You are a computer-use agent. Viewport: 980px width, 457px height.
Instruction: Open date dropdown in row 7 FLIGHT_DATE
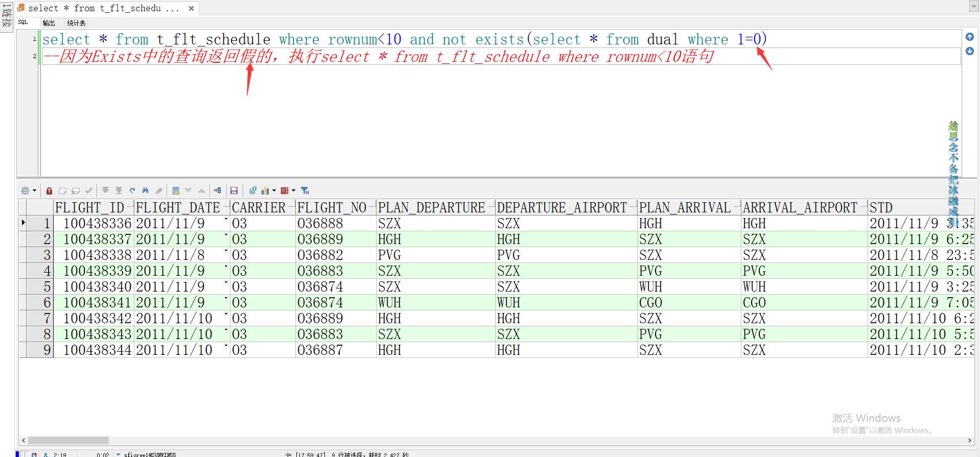(226, 315)
